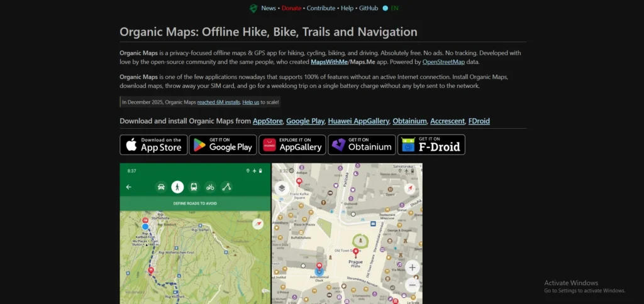Select ruler route mode icon
The image size is (644, 304).
point(226,187)
